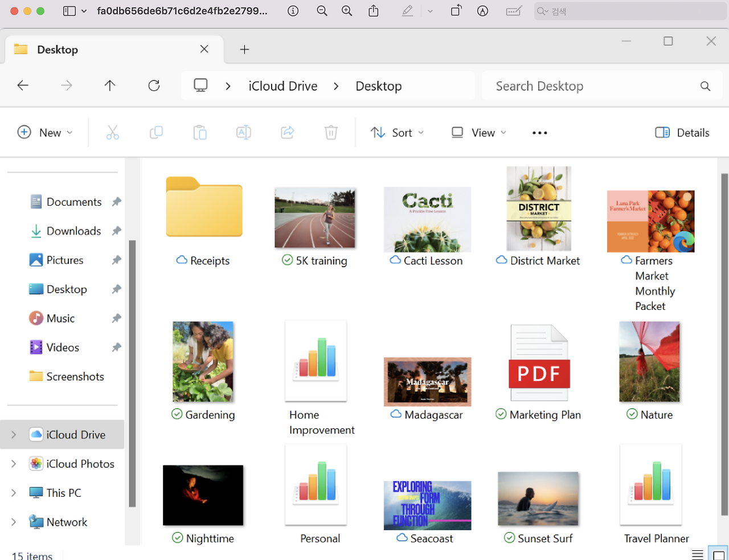
Task: Show the Markup toolbar circled pen icon
Action: 483,11
